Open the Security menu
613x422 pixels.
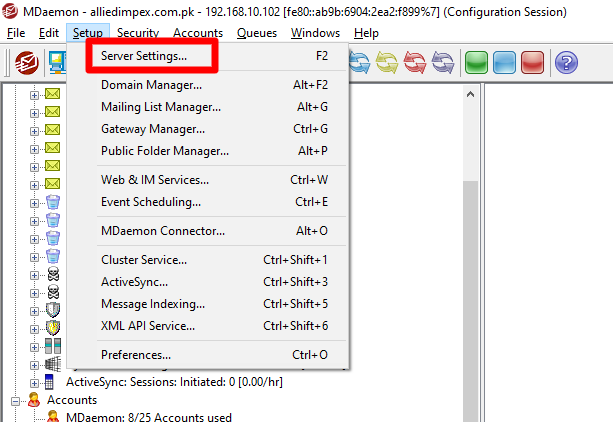click(137, 33)
